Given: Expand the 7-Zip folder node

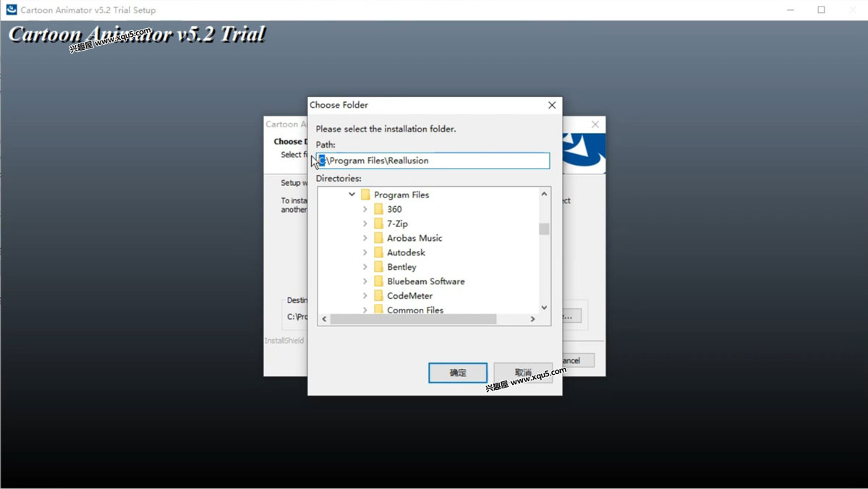Looking at the screenshot, I should [365, 224].
